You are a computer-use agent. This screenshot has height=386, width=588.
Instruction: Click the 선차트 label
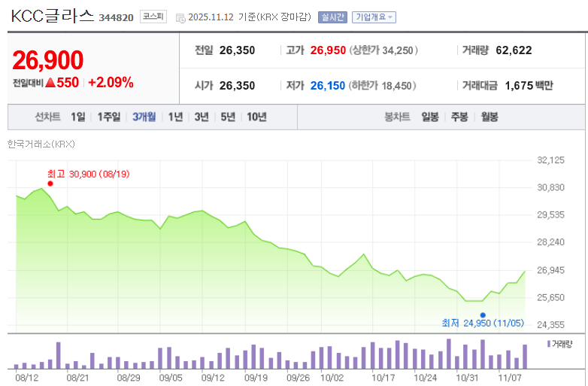click(47, 117)
